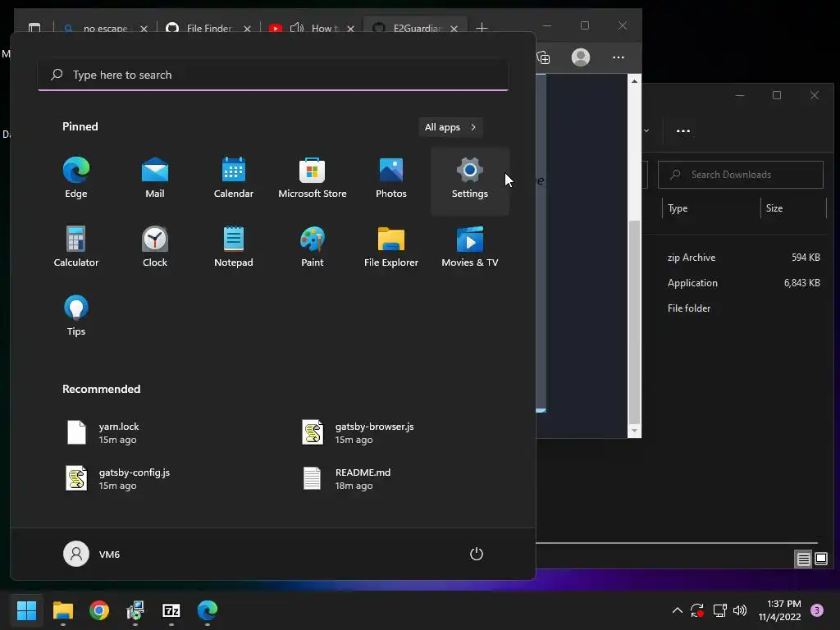Launch Movies & TV app

(x=470, y=248)
